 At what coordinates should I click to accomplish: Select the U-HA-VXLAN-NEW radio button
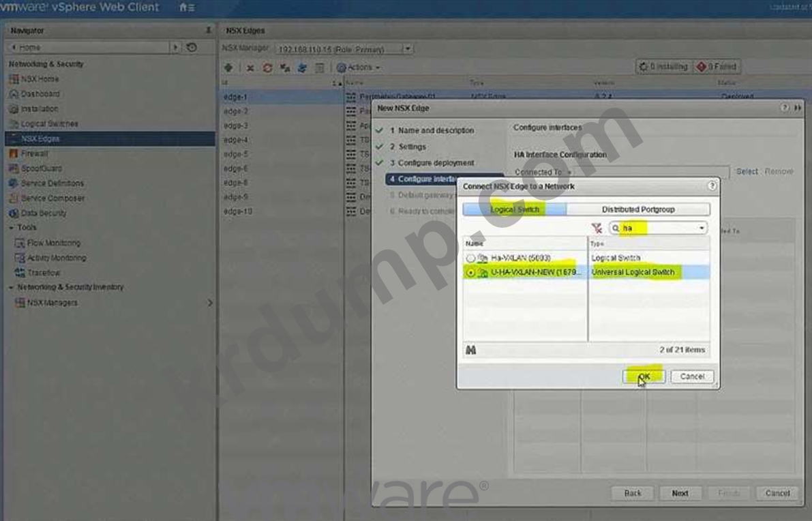(470, 272)
